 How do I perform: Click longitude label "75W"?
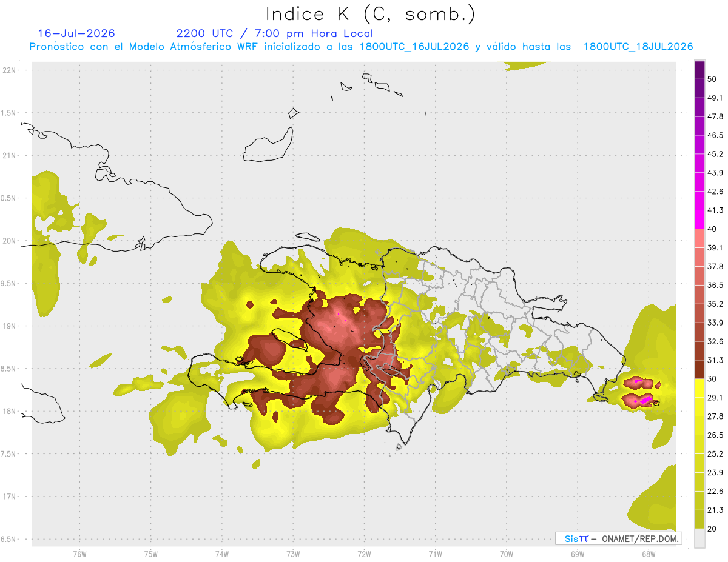tap(151, 554)
